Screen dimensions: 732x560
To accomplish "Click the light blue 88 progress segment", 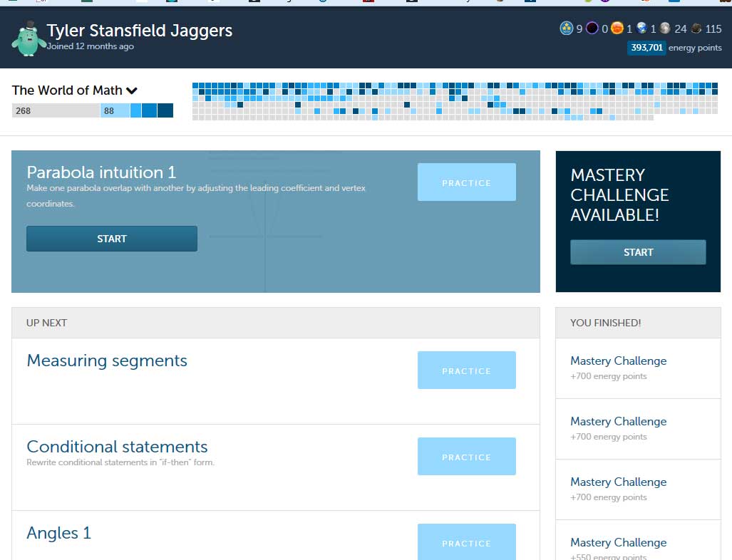I will point(114,110).
